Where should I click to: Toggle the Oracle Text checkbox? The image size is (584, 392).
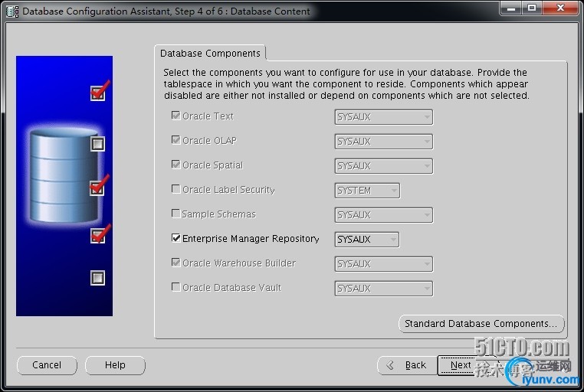(176, 116)
